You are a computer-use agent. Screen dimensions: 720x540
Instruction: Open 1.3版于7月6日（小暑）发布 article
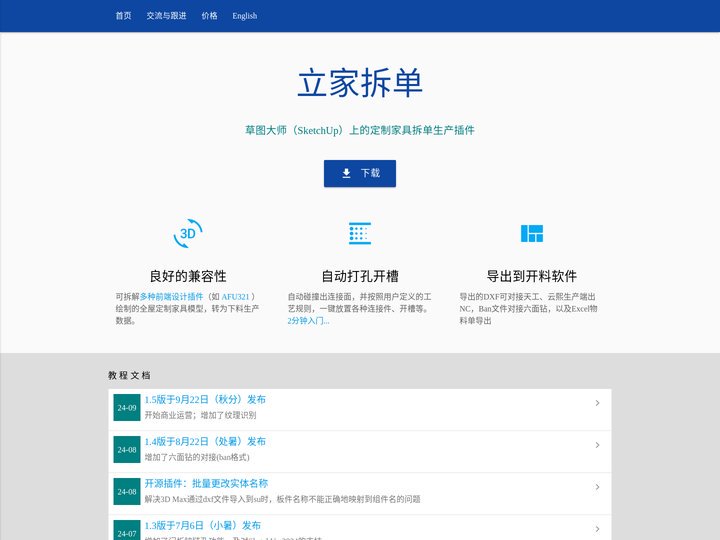202,525
